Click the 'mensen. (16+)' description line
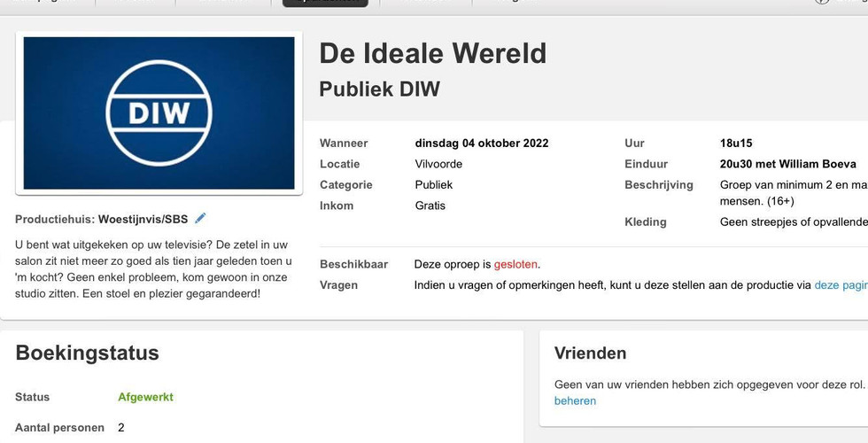This screenshot has height=443, width=868. click(756, 201)
